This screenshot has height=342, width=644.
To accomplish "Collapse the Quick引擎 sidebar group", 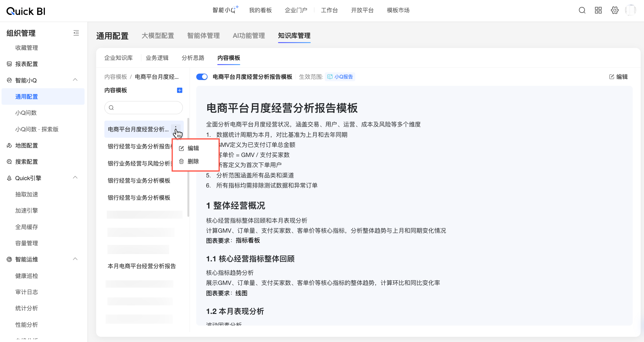I will (75, 178).
